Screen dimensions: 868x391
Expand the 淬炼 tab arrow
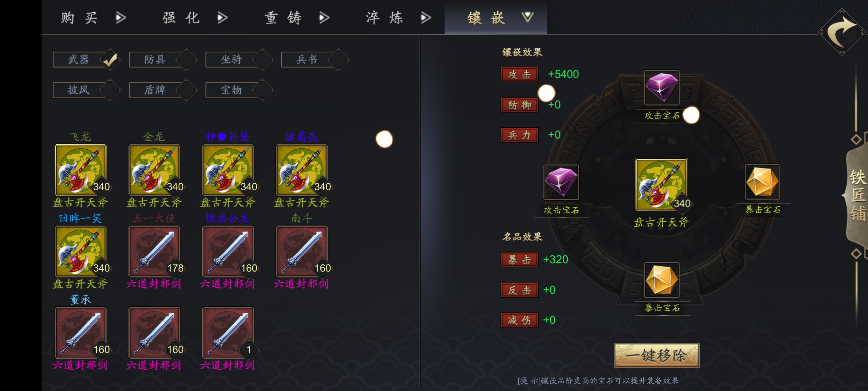[x=426, y=18]
